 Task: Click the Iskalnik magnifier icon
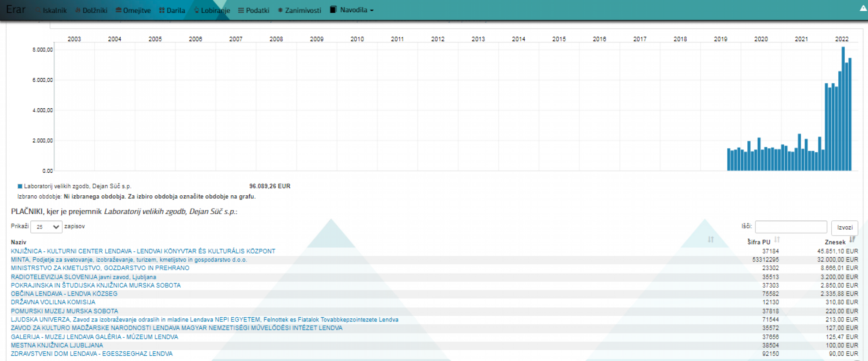(x=38, y=10)
